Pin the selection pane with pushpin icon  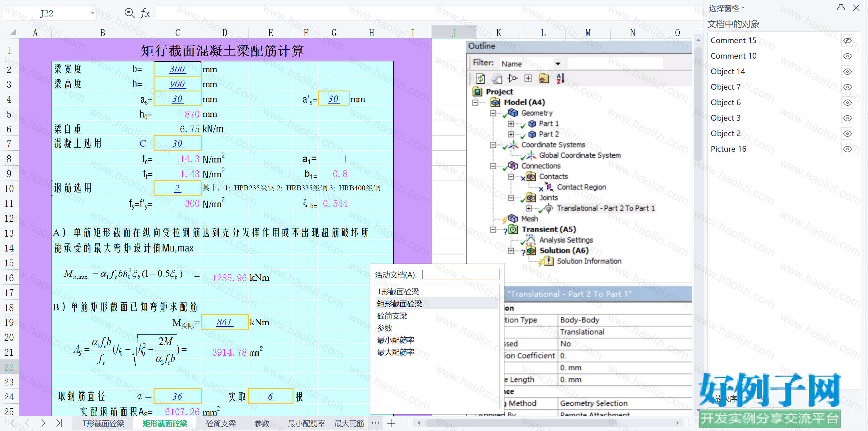tap(841, 8)
